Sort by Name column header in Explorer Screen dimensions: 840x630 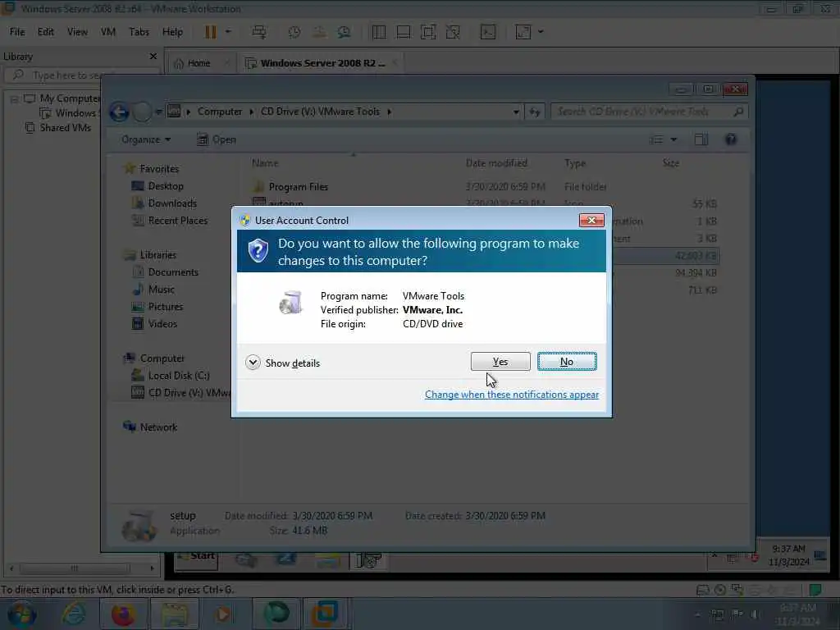pos(265,163)
